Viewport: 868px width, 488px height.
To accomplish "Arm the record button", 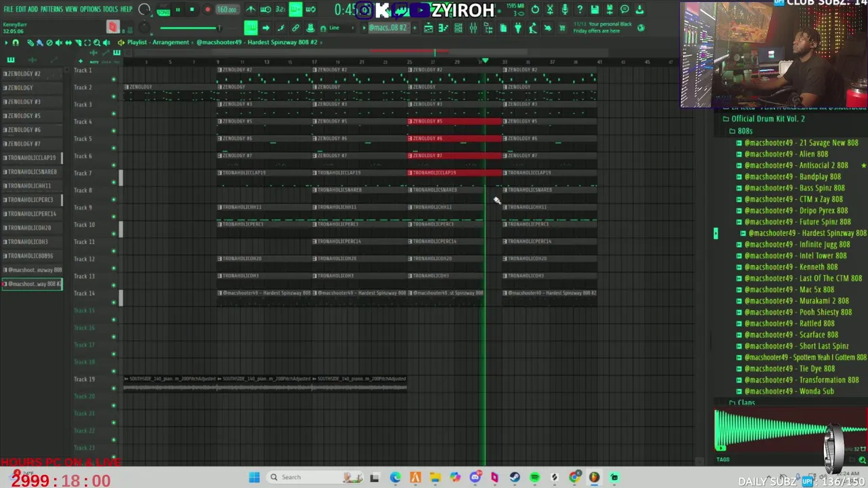I will point(208,10).
